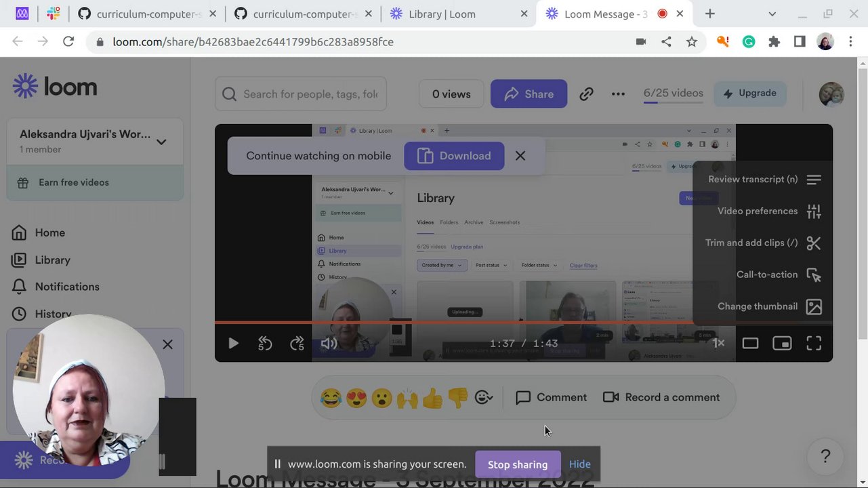This screenshot has width=868, height=488.
Task: Open Review transcript panel
Action: click(x=764, y=180)
